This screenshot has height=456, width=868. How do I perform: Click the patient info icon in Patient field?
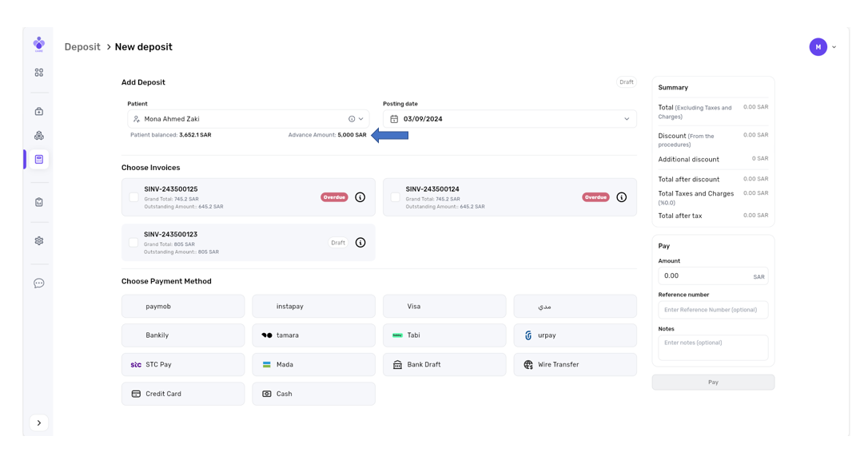(x=352, y=119)
